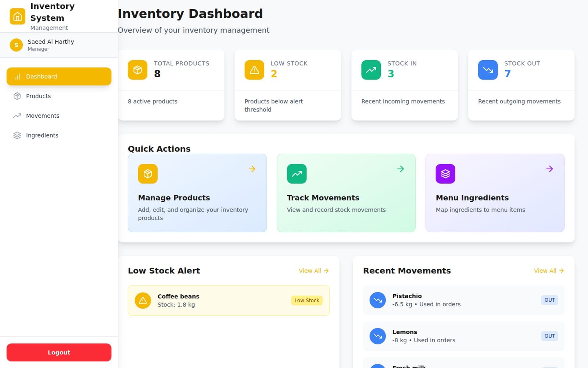Viewport: 588px width, 368px height.
Task: Click the Low Stock badge on Coffee beans
Action: click(x=307, y=301)
